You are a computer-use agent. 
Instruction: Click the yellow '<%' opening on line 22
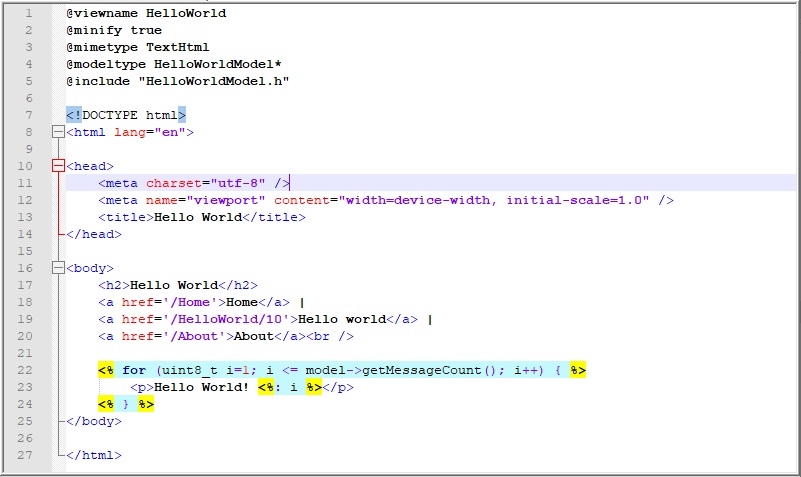(106, 370)
